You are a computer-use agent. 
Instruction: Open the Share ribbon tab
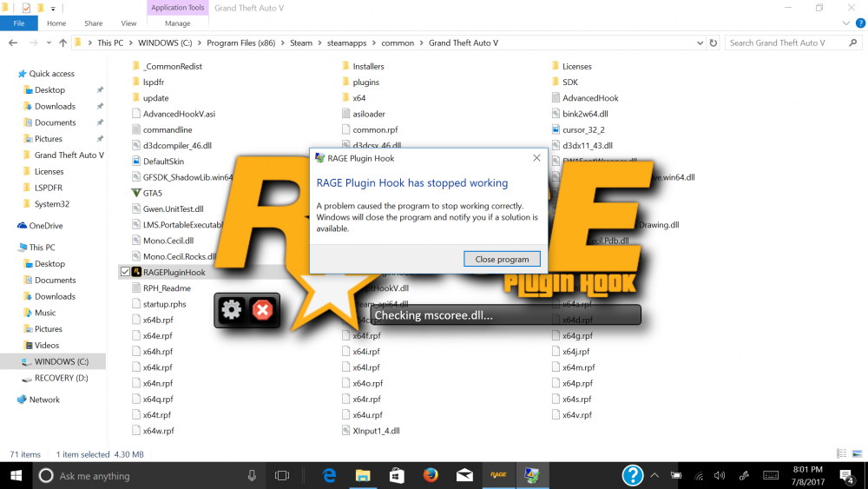[94, 23]
